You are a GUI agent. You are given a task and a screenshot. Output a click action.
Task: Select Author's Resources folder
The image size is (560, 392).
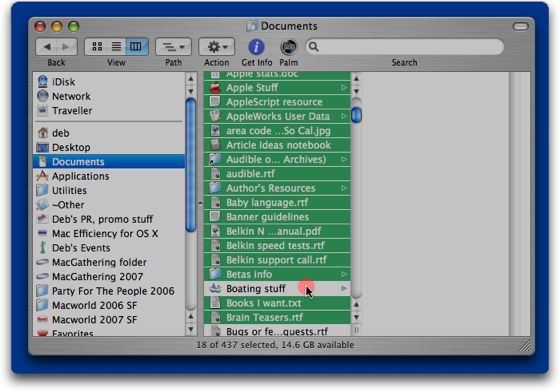(277, 188)
